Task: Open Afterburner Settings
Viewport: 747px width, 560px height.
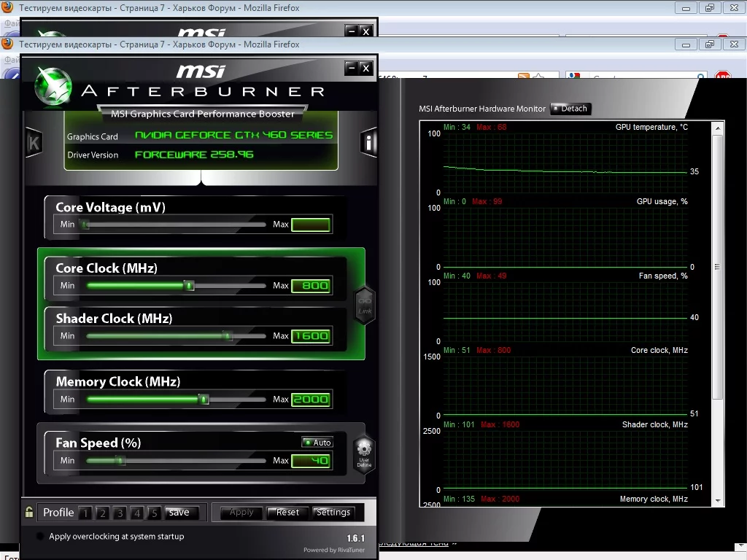Action: point(333,513)
